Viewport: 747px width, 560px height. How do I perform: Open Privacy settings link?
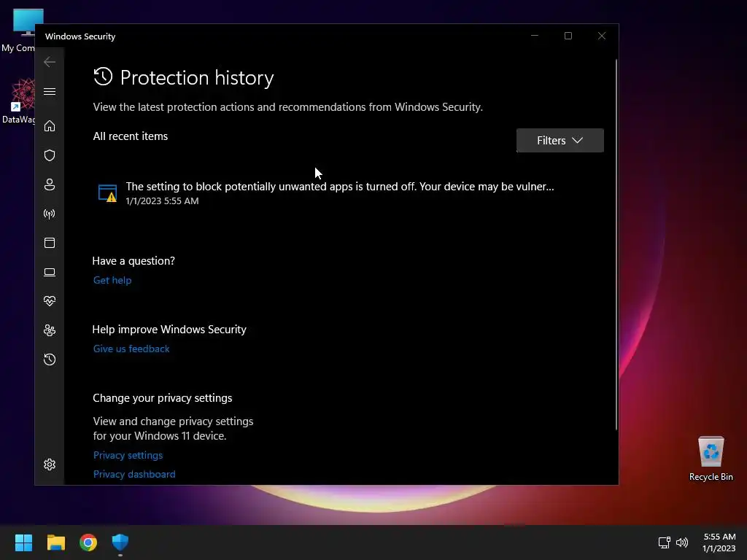coord(128,455)
